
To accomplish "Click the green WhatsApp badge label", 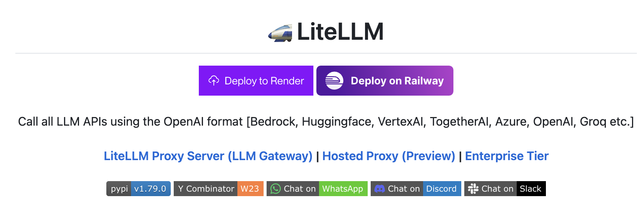I will tap(343, 189).
